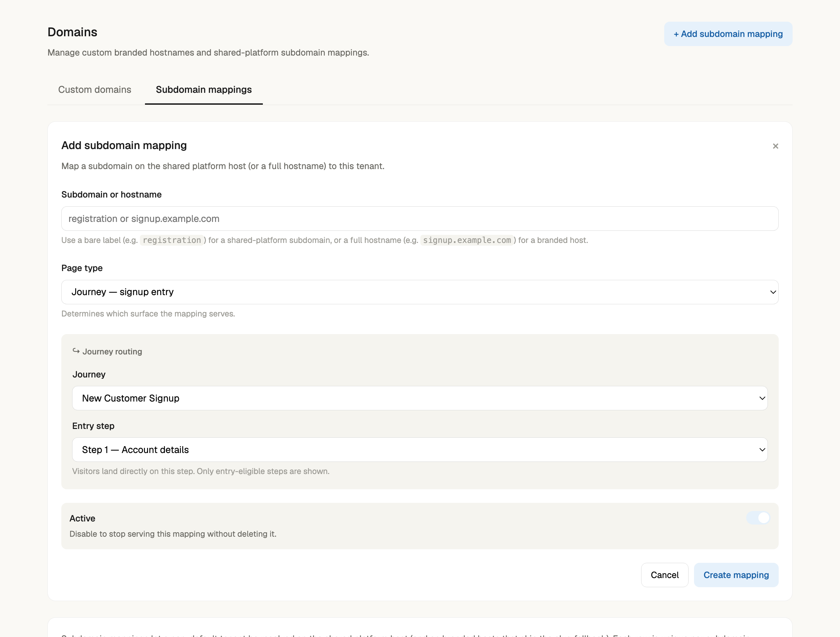The width and height of the screenshot is (840, 637).
Task: Click the Cancel button
Action: coord(665,575)
